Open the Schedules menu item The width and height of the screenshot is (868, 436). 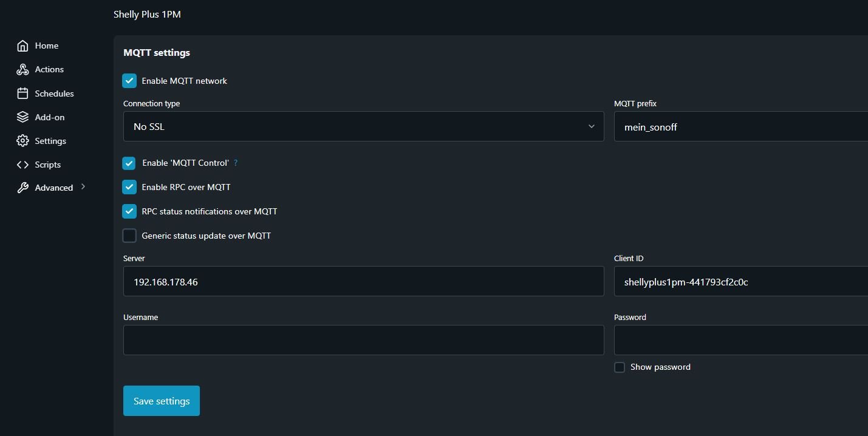pos(54,94)
